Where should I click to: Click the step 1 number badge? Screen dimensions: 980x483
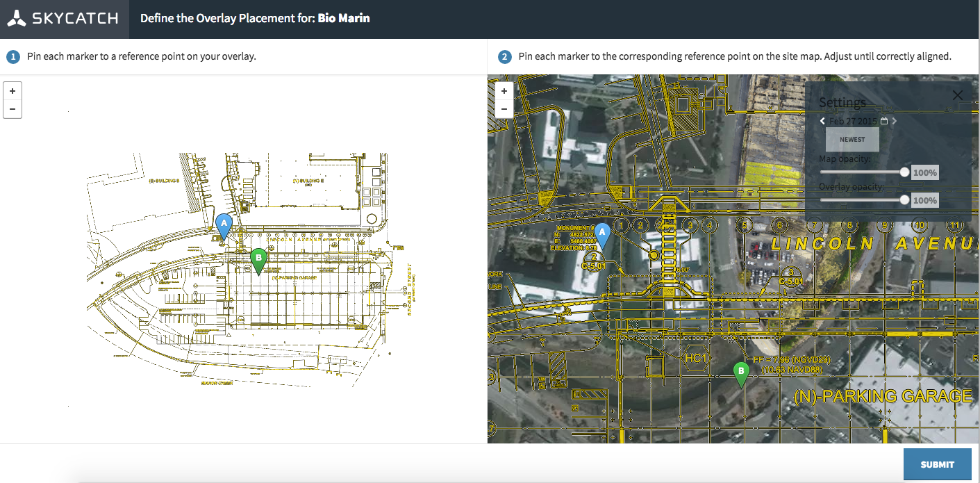tap(13, 57)
